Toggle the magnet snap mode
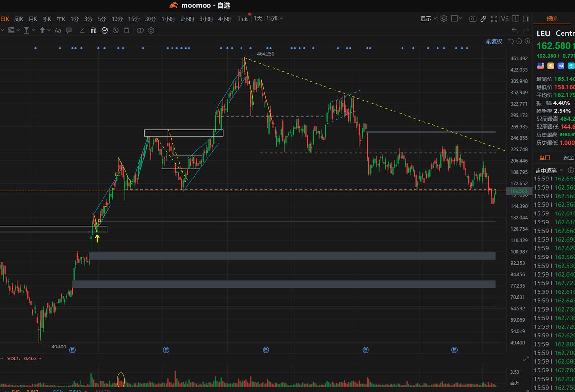Viewport: 575px width, 392px height. tap(93, 30)
